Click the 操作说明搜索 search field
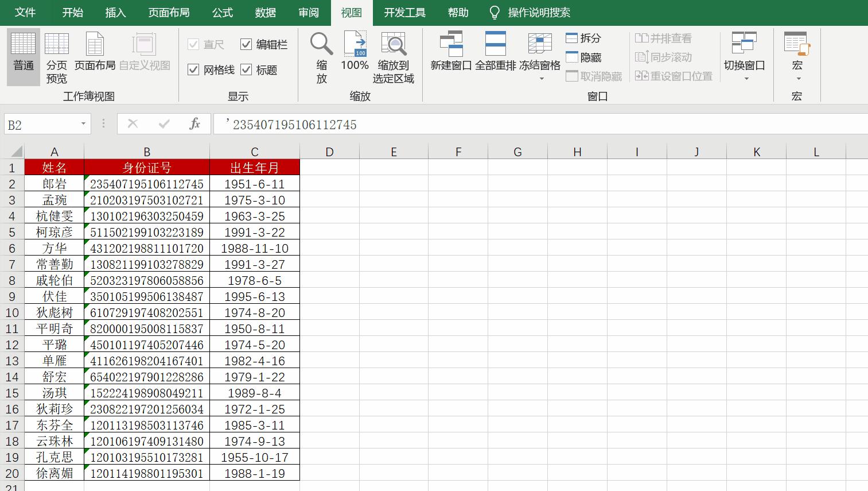Image resolution: width=868 pixels, height=491 pixels. [539, 12]
